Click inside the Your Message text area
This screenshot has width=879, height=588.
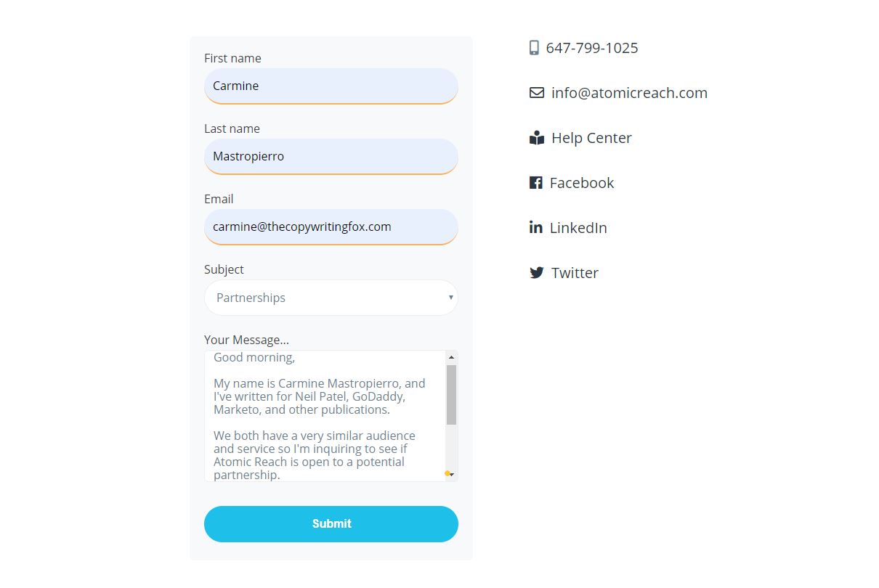(325, 416)
